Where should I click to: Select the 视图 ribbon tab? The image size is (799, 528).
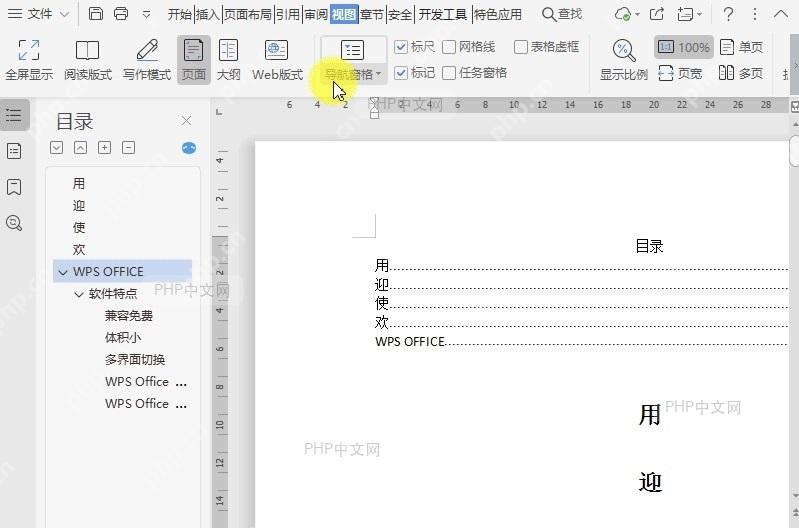coord(344,14)
